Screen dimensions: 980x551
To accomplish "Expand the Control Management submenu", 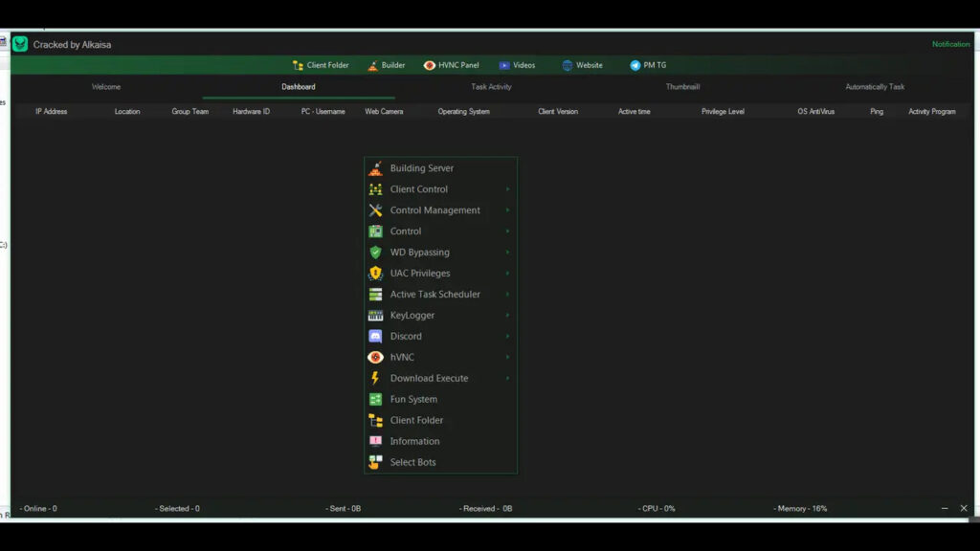I will point(440,209).
